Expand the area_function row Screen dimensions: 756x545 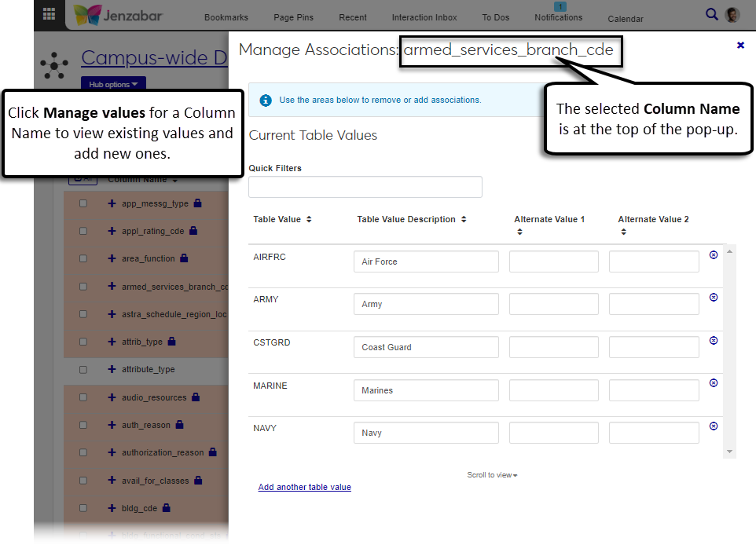[112, 258]
